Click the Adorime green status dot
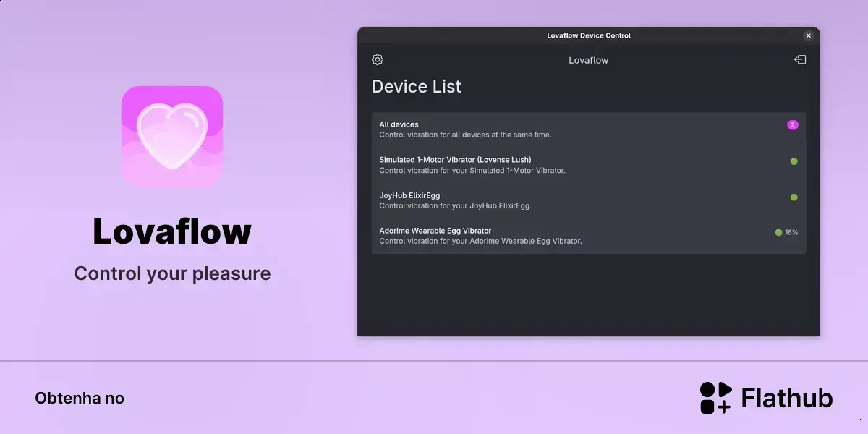Image resolution: width=868 pixels, height=434 pixels. tap(779, 232)
